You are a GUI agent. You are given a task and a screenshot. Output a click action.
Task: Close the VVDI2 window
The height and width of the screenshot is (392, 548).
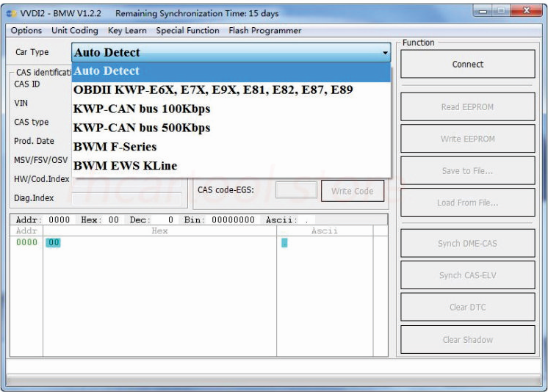coord(527,11)
